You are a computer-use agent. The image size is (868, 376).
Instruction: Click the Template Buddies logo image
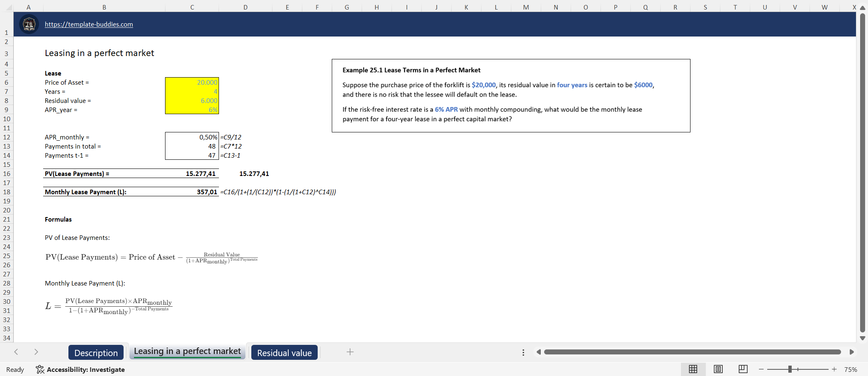29,24
